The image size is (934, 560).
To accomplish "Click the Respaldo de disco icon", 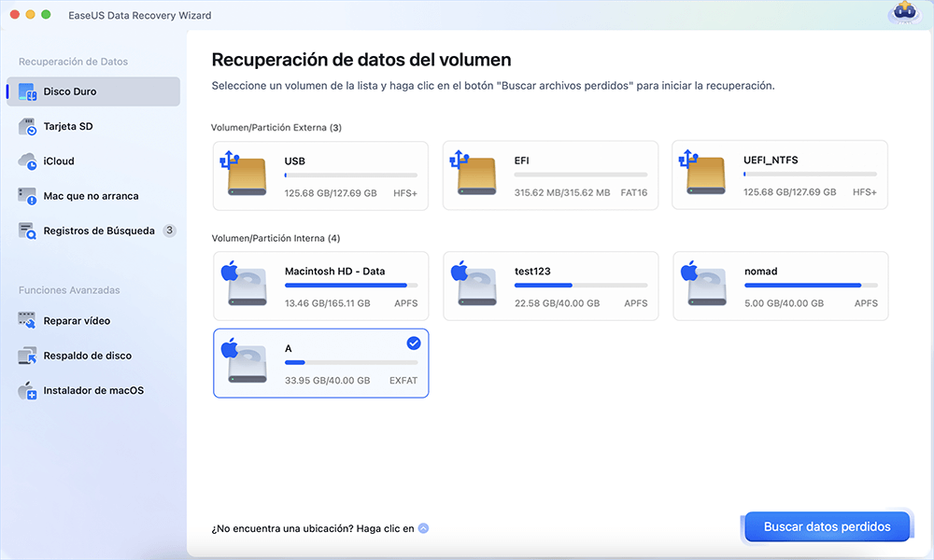I will click(x=27, y=356).
